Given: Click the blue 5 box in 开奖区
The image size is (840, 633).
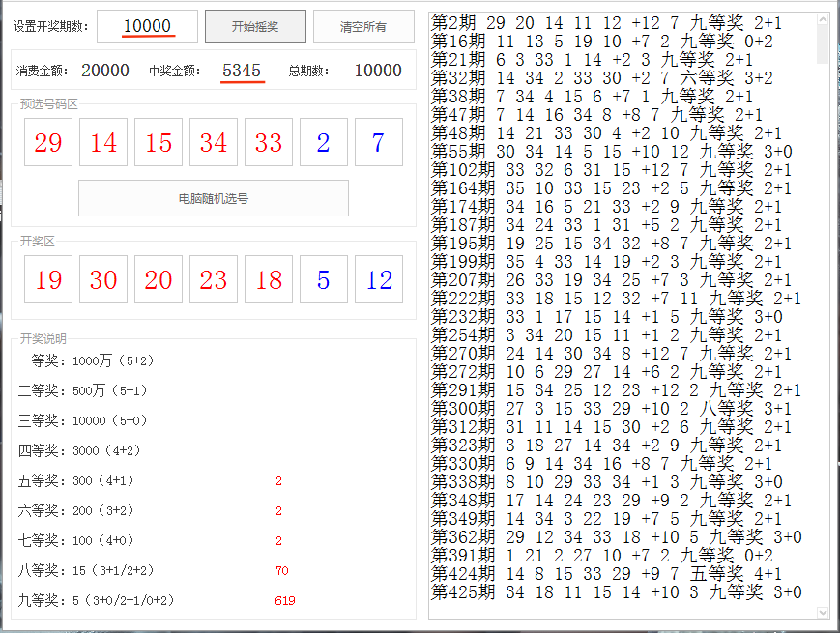Looking at the screenshot, I should point(323,280).
